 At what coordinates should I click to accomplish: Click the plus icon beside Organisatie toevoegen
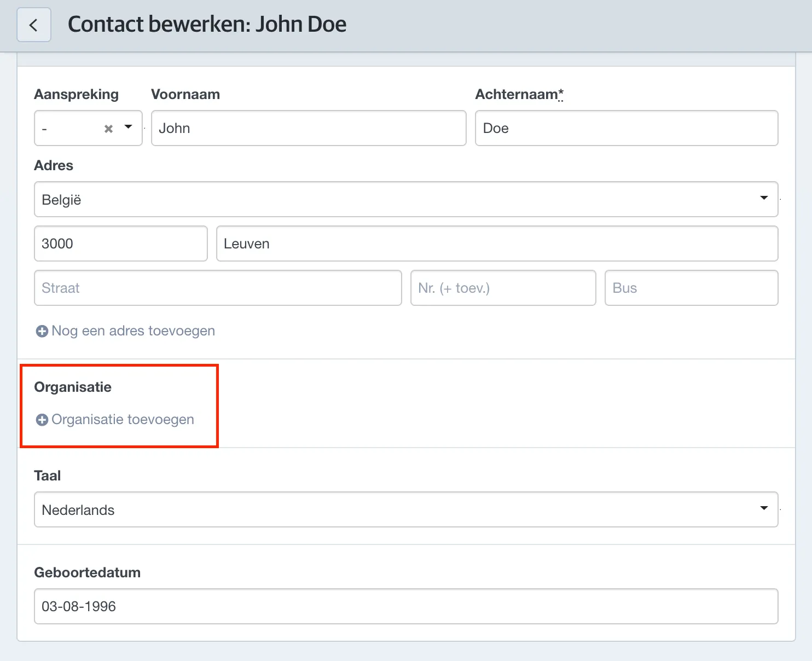pos(42,420)
